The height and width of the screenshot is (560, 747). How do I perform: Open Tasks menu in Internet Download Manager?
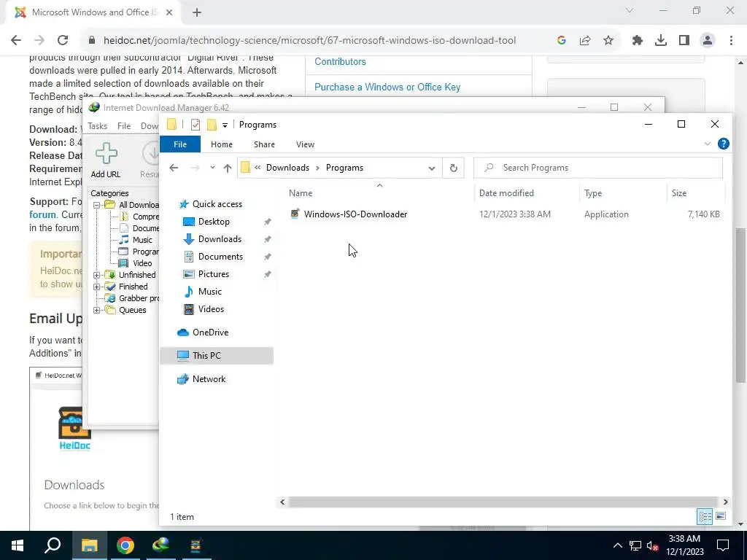(x=98, y=126)
